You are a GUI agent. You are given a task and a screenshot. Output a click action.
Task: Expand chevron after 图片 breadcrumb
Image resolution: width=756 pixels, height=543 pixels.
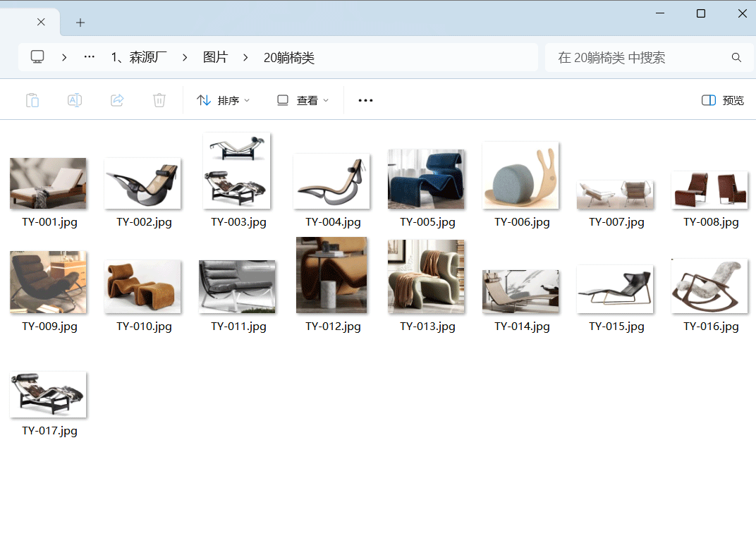click(x=245, y=57)
